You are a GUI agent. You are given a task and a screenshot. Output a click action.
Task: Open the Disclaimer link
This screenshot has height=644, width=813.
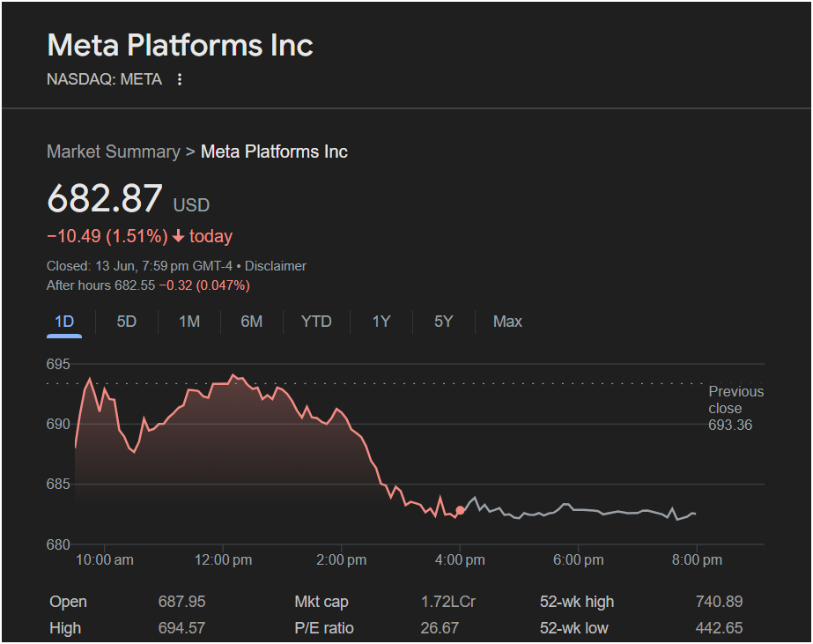tap(276, 266)
